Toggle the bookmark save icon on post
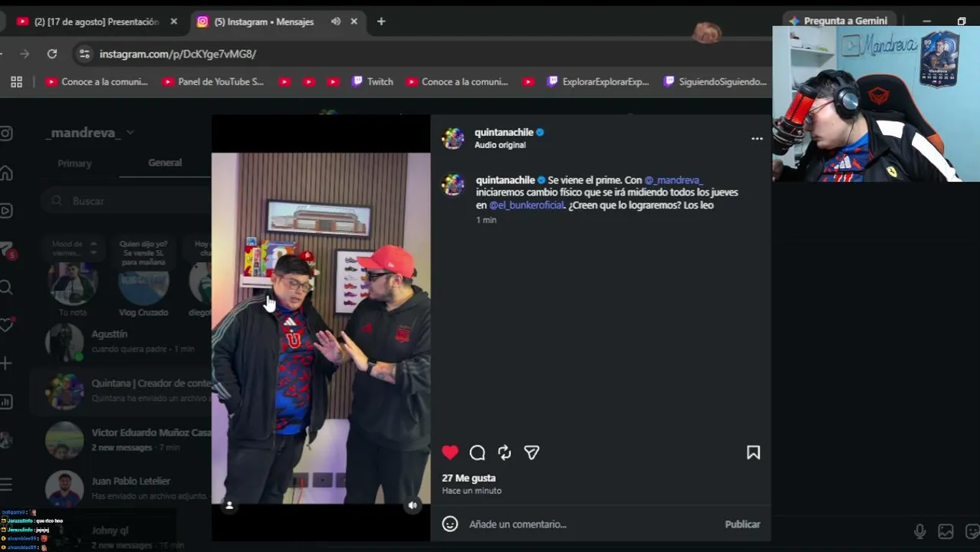Viewport: 980px width, 552px height. coord(753,453)
